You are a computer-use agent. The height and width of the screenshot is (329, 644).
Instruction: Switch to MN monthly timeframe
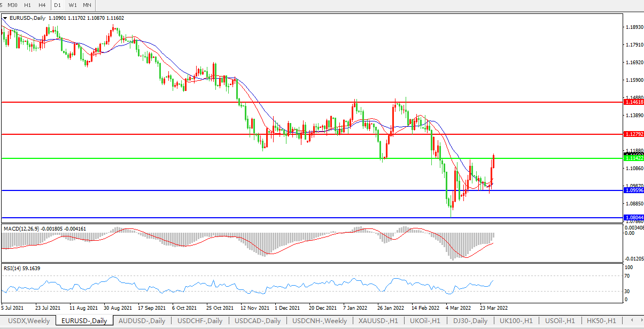click(87, 5)
